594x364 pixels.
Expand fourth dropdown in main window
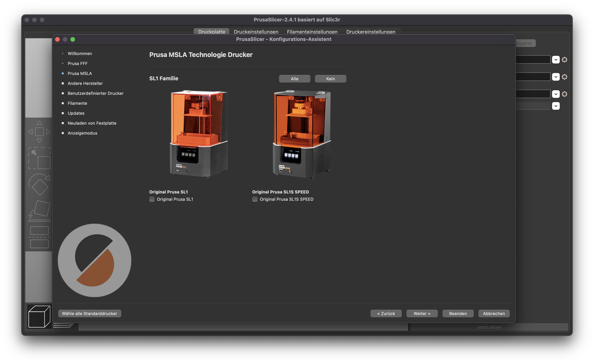point(556,106)
